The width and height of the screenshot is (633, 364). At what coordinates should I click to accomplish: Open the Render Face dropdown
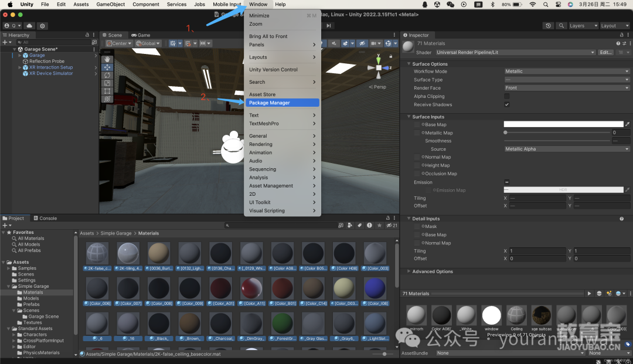567,88
